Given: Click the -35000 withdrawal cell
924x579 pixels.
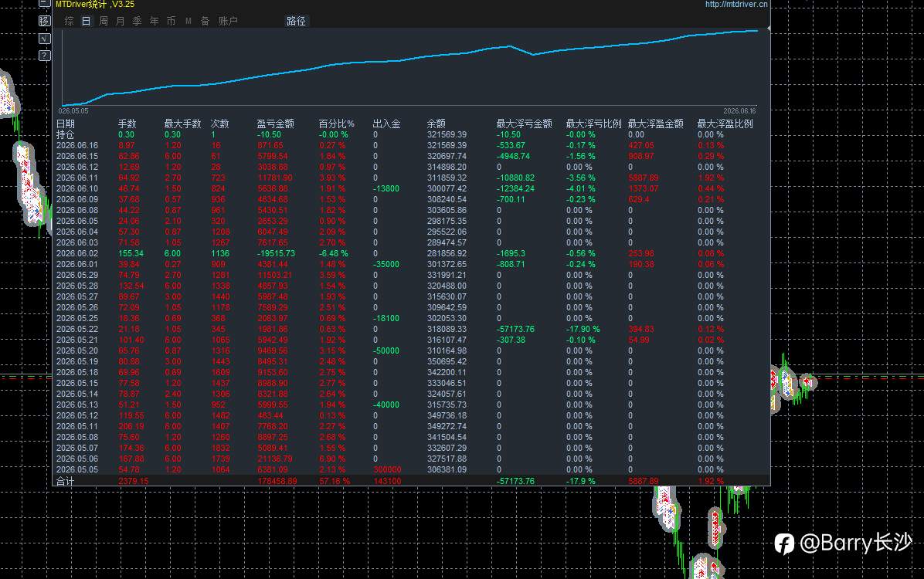Looking at the screenshot, I should (386, 265).
